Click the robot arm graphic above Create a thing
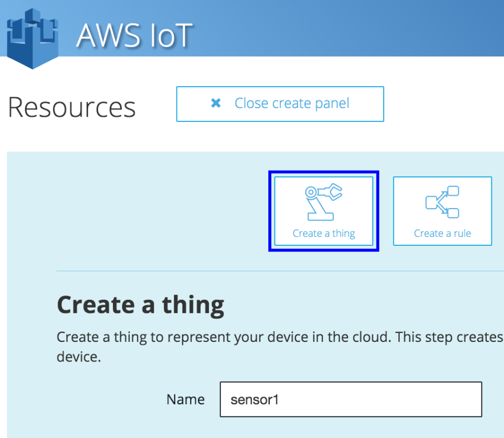The image size is (504, 438). (x=323, y=202)
